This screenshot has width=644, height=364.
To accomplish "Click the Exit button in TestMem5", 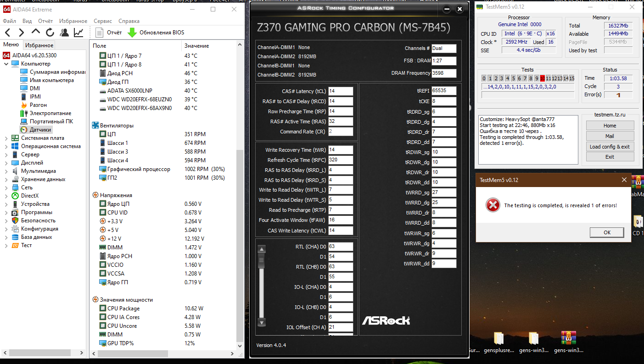I will click(x=610, y=157).
